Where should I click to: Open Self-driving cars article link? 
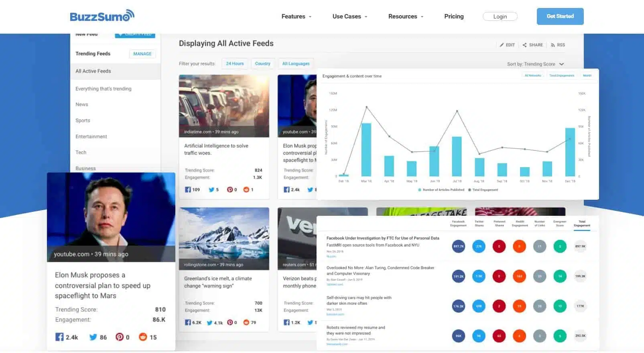(359, 300)
